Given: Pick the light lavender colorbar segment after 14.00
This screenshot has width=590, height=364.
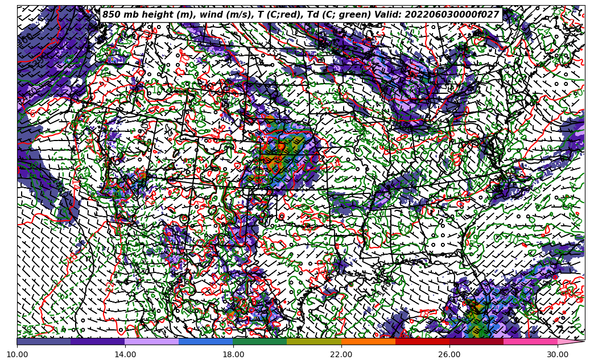Looking at the screenshot, I should coord(152,341).
